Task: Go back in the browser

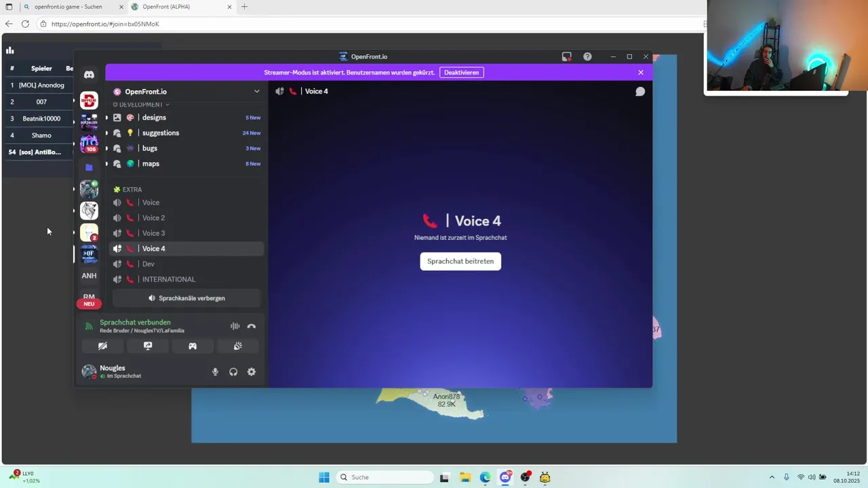Action: pos(9,24)
